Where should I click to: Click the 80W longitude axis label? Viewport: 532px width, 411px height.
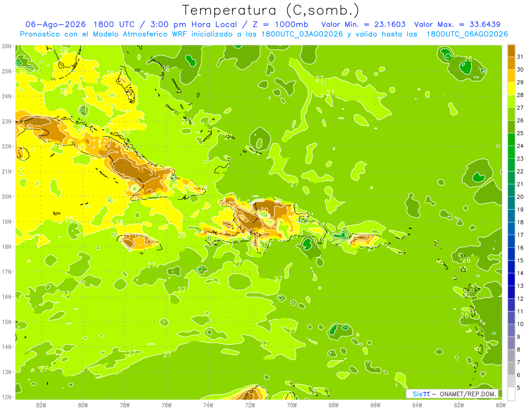[x=83, y=404]
